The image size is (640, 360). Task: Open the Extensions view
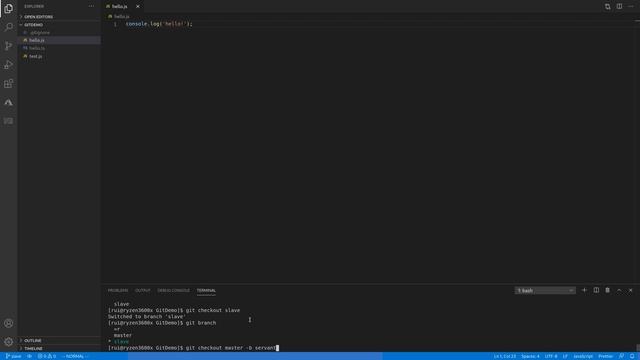[x=9, y=83]
